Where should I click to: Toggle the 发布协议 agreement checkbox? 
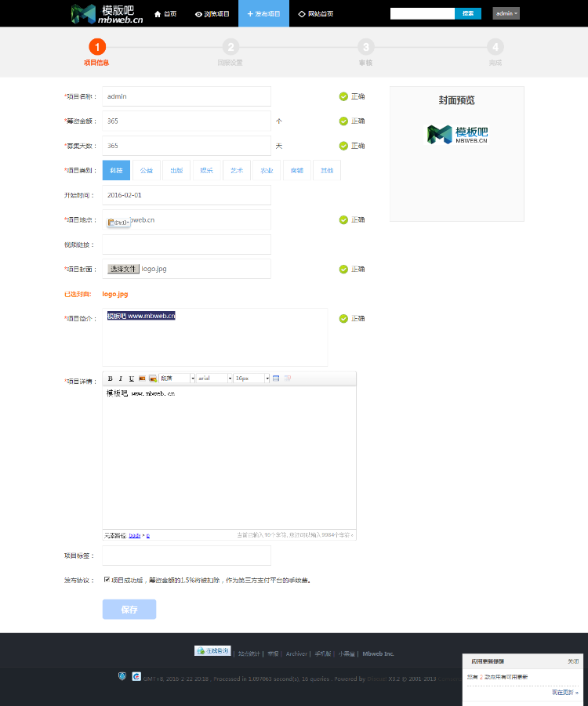click(107, 580)
